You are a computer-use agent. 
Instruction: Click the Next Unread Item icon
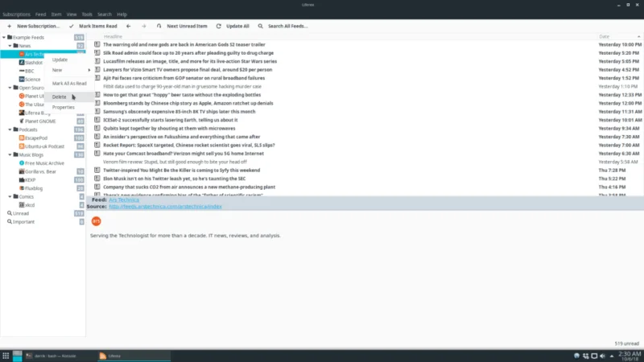(x=159, y=26)
